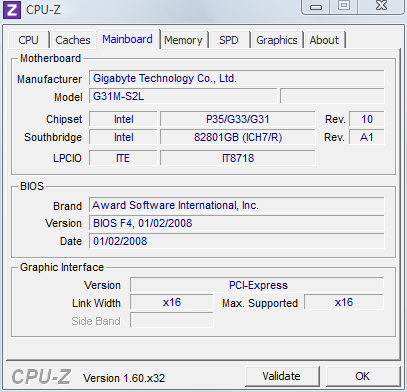The image size is (407, 392).
Task: Click the Manufacturer field Gigabyte Technology Co., Ltd.
Action: (x=237, y=78)
